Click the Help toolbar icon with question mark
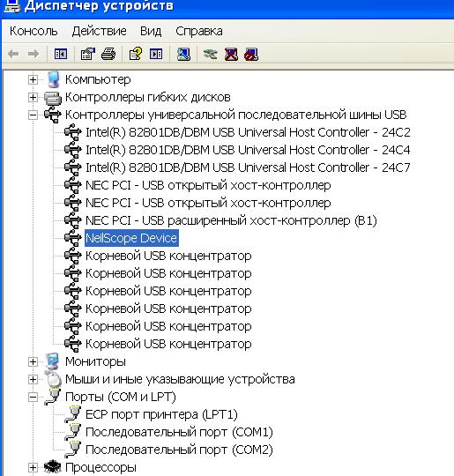Image resolution: width=454 pixels, height=476 pixels. [x=136, y=55]
